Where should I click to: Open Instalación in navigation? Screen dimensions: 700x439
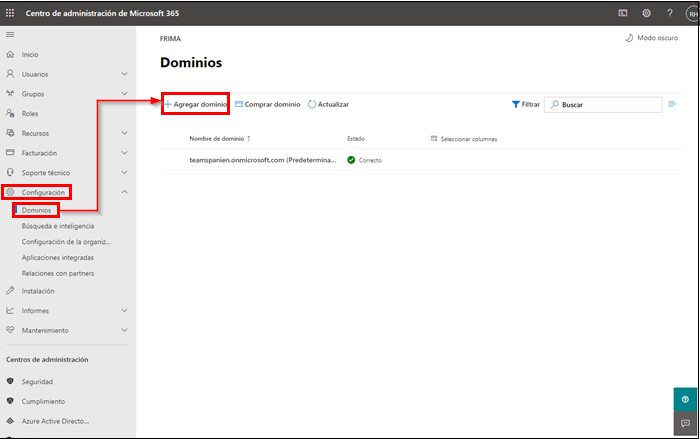click(38, 291)
